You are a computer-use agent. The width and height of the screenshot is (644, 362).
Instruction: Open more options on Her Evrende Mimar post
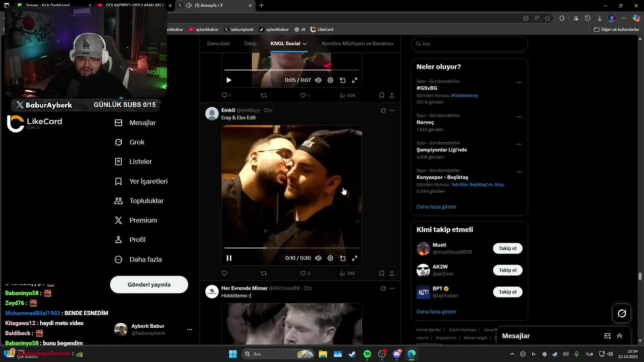click(x=392, y=288)
